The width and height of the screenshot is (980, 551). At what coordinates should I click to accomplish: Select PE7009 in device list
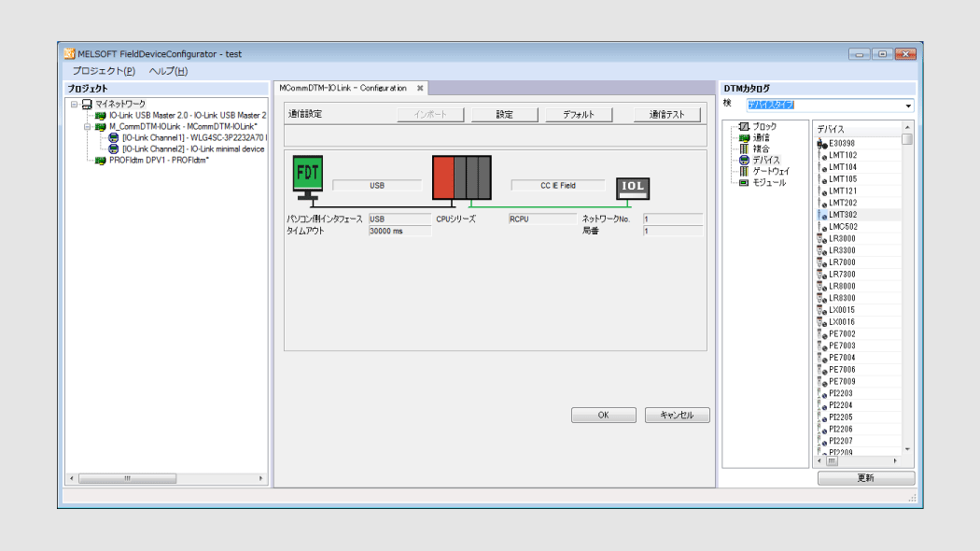(x=842, y=382)
